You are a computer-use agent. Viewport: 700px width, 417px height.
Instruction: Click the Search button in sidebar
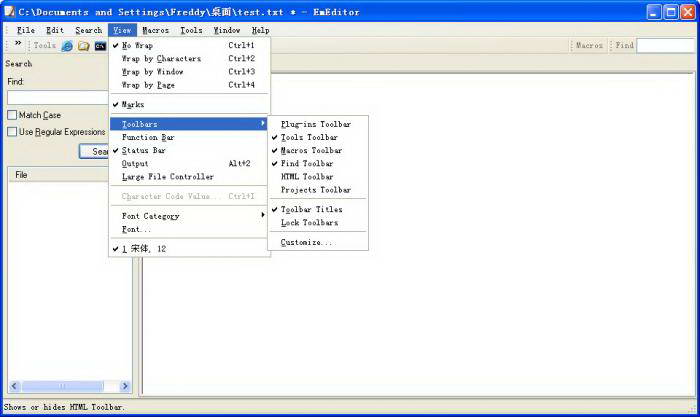[94, 151]
